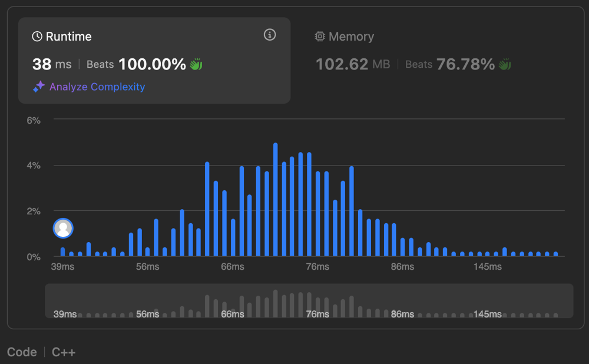Click the 66ms label on main chart axis
Viewport: 589px width, 364px height.
tap(233, 267)
